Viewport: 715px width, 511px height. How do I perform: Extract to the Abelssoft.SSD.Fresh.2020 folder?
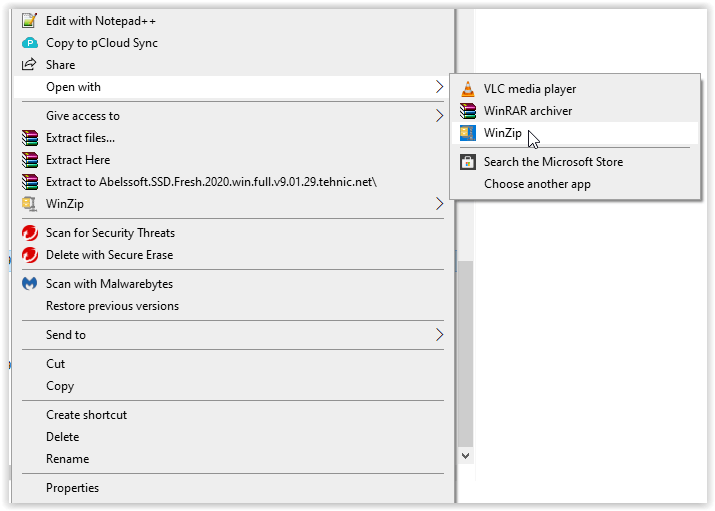tap(230, 182)
